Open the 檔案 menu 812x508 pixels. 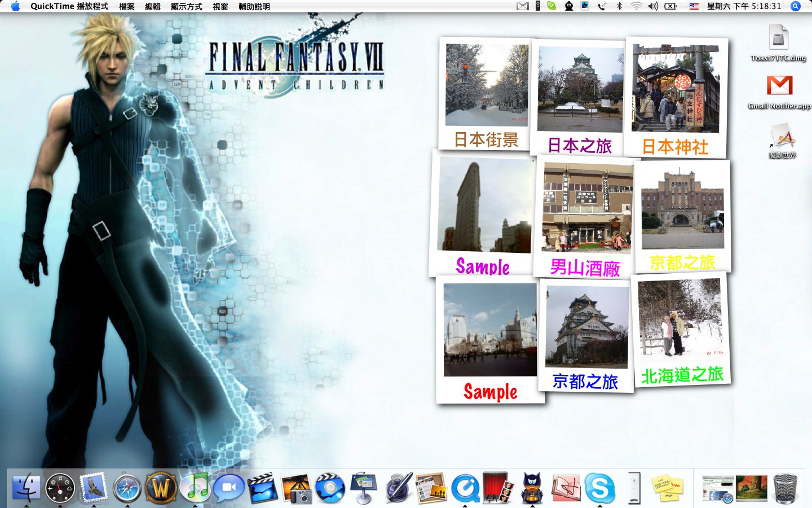tap(127, 6)
